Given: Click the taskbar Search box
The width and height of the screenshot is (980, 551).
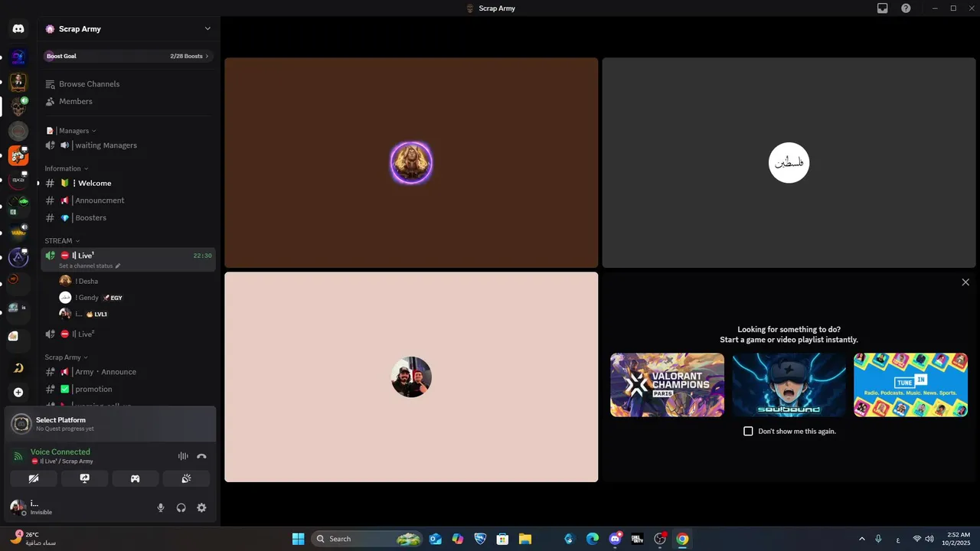Looking at the screenshot, I should pyautogui.click(x=367, y=539).
